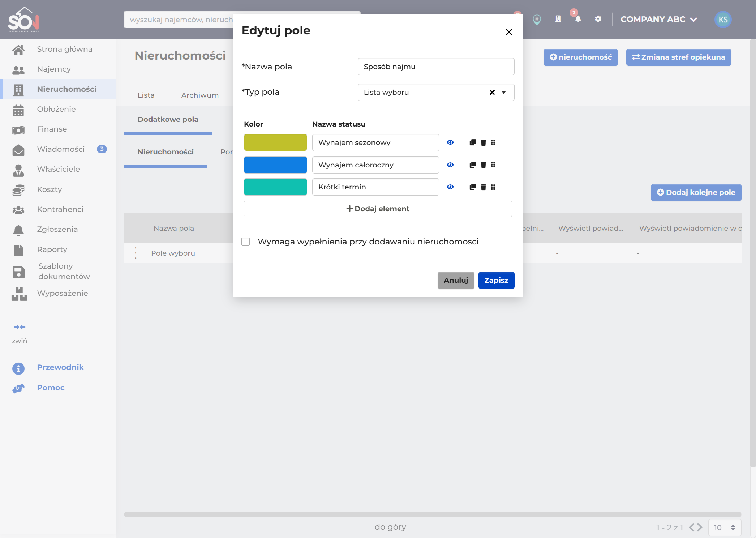Viewport: 756px width, 538px height.
Task: Open Finanse in the sidebar
Action: 59,129
